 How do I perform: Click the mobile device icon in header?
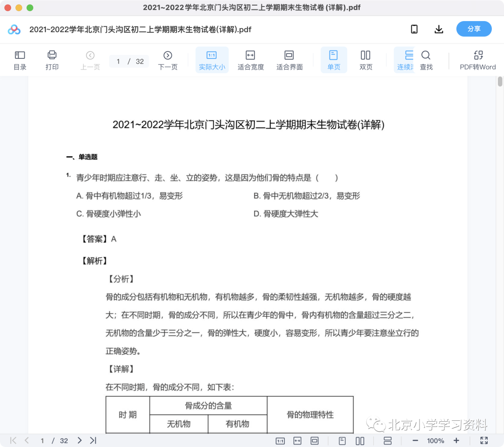point(414,29)
